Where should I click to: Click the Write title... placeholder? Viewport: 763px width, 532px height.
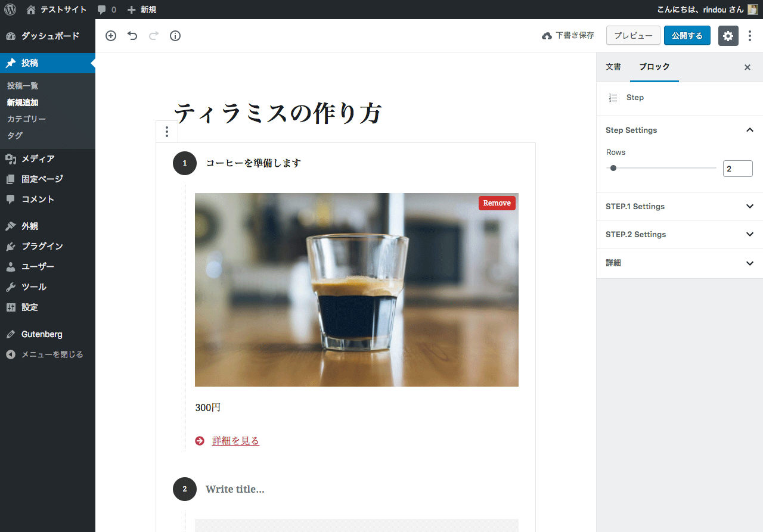[235, 489]
